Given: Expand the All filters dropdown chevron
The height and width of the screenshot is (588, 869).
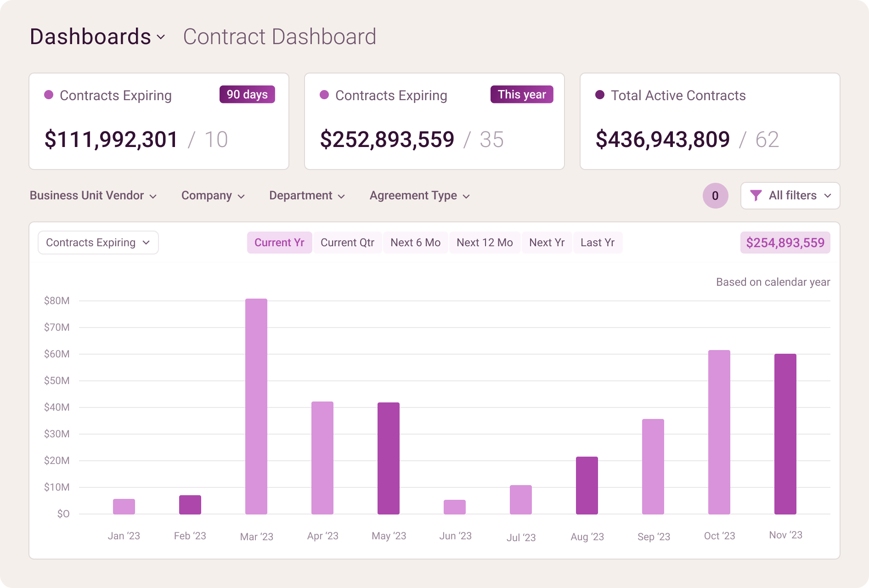Looking at the screenshot, I should pos(828,196).
